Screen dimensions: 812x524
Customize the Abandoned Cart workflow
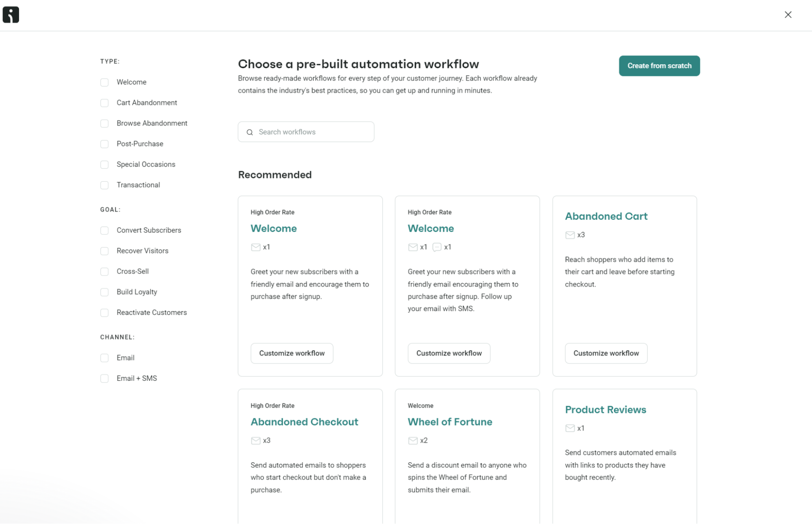[606, 353]
